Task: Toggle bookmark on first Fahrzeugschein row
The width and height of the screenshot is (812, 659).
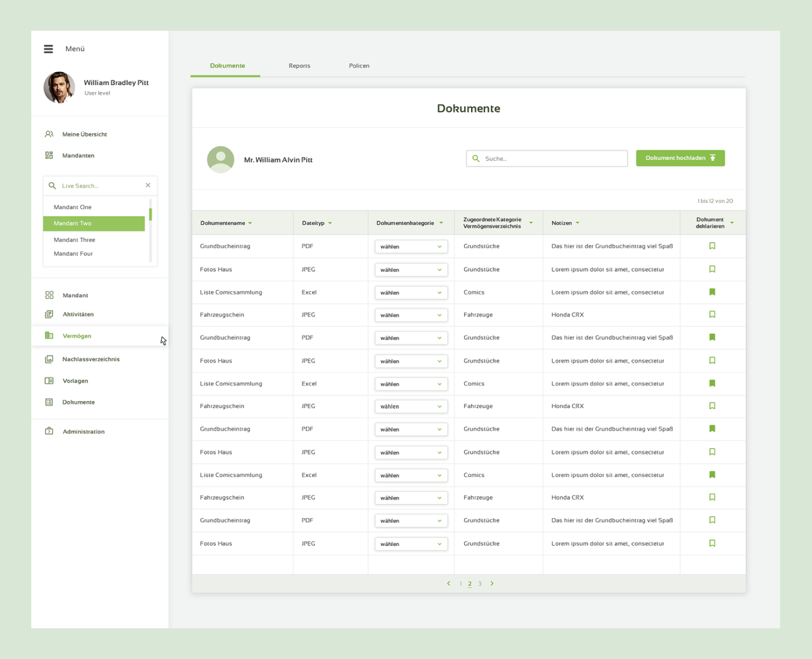Action: click(x=712, y=315)
